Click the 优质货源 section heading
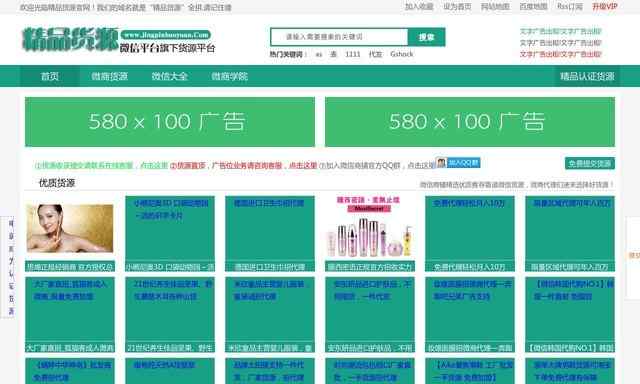This screenshot has height=384, width=640. [57, 183]
